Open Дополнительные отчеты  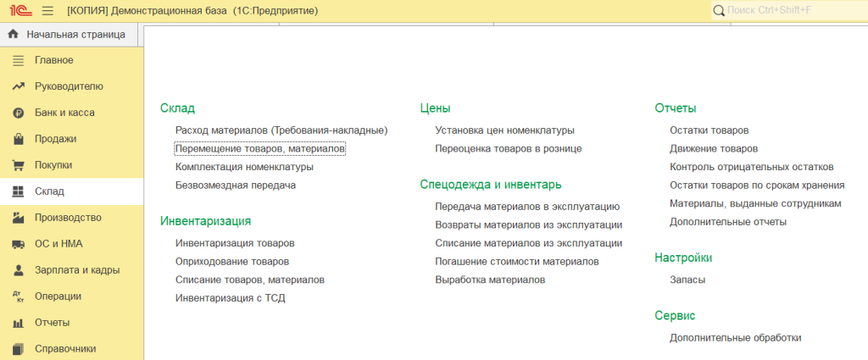pos(728,222)
